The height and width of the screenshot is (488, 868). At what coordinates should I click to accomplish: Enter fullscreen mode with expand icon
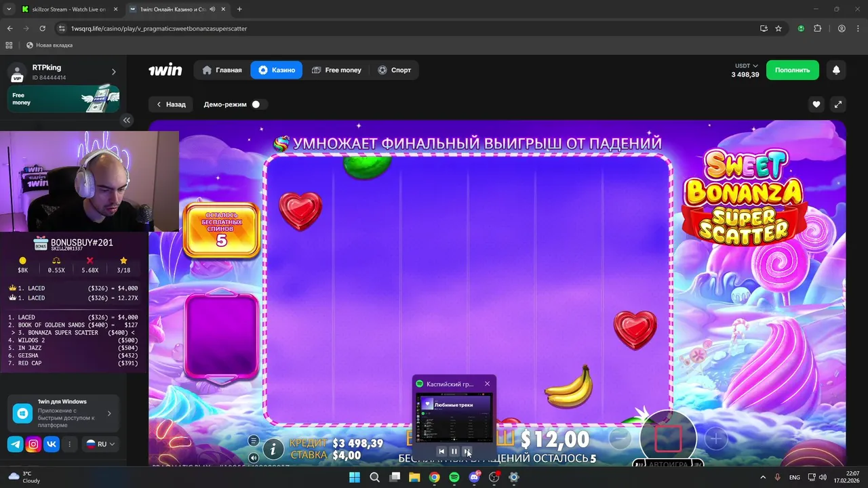click(x=838, y=104)
